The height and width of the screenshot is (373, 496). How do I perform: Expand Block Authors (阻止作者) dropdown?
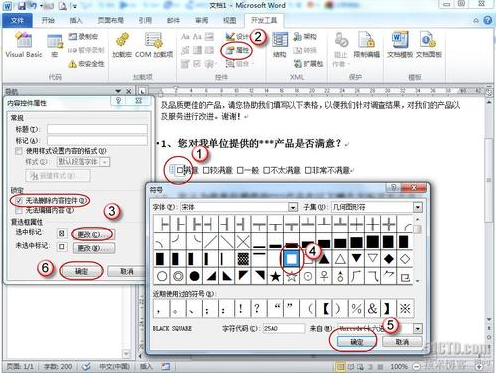[x=341, y=45]
